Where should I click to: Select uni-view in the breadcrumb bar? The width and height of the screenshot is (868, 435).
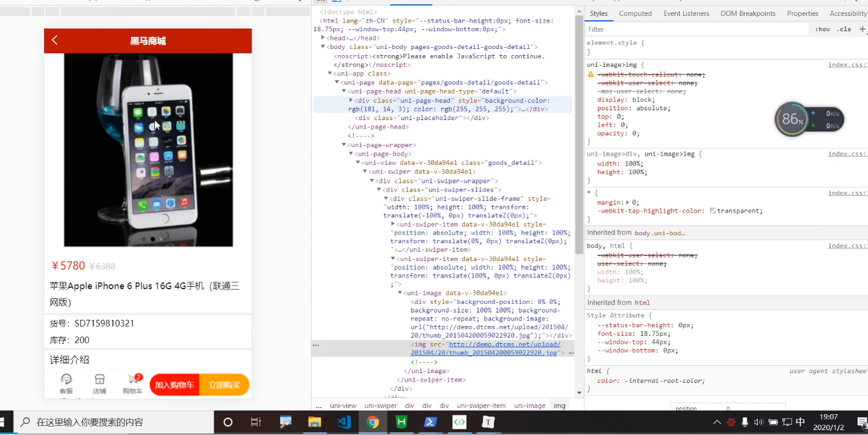click(x=343, y=406)
